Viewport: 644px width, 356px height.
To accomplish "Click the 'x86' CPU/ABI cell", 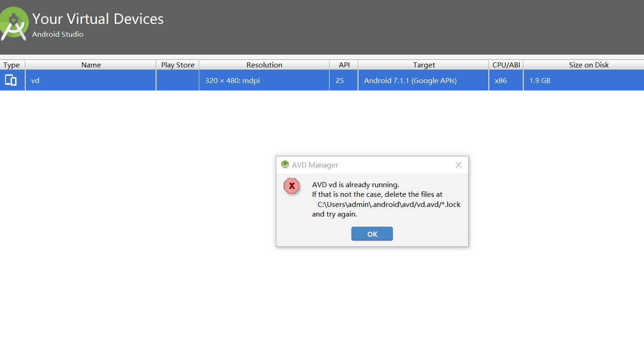I will pyautogui.click(x=506, y=80).
